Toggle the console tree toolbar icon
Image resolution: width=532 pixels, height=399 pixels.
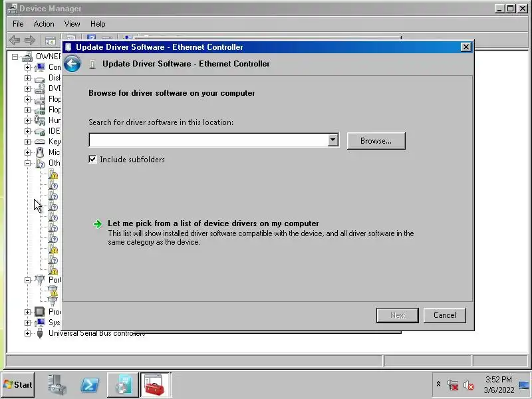[51, 41]
